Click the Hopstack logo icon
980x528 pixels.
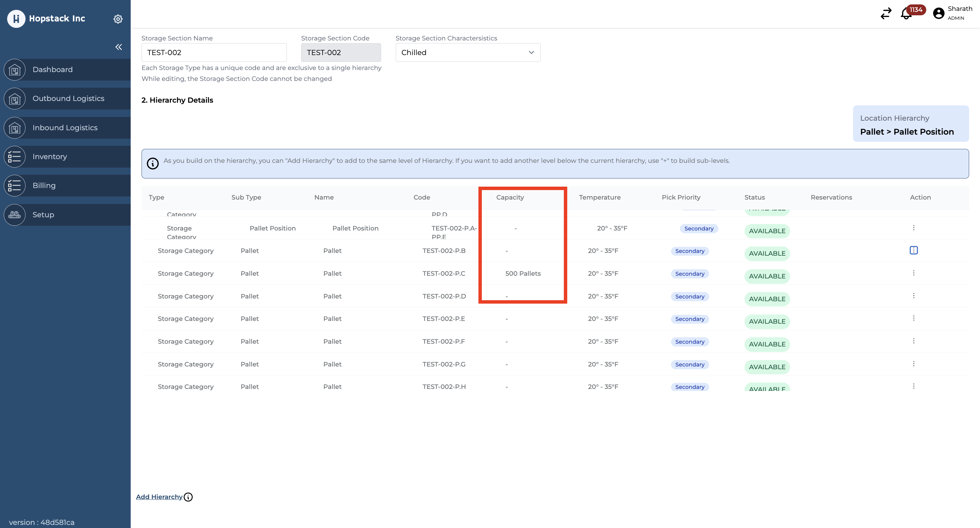[16, 19]
